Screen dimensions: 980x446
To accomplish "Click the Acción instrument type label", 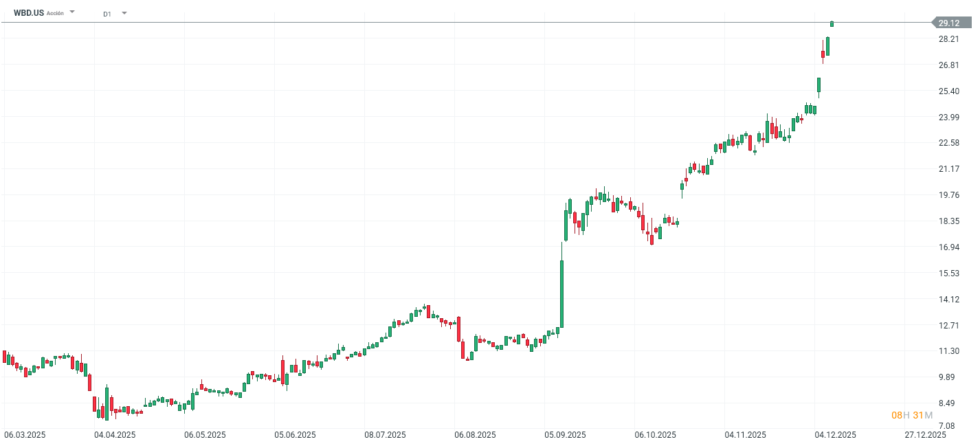I will point(55,13).
